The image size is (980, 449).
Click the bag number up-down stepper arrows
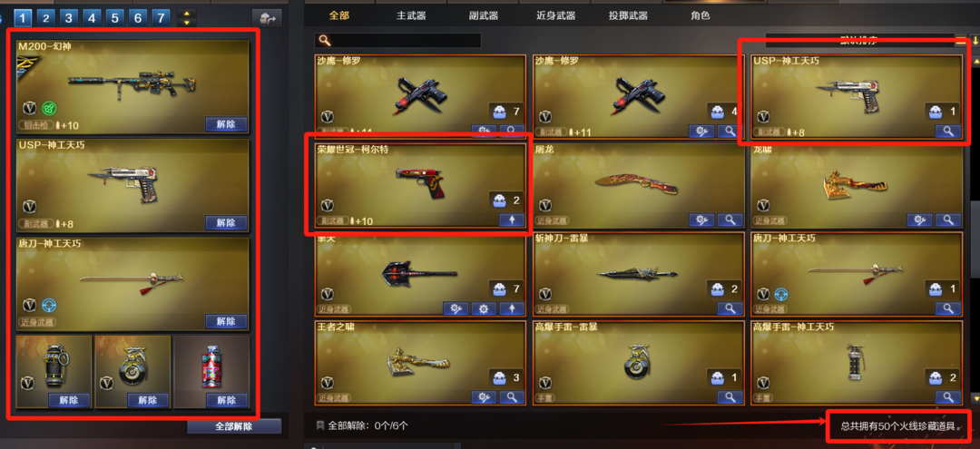[x=186, y=17]
